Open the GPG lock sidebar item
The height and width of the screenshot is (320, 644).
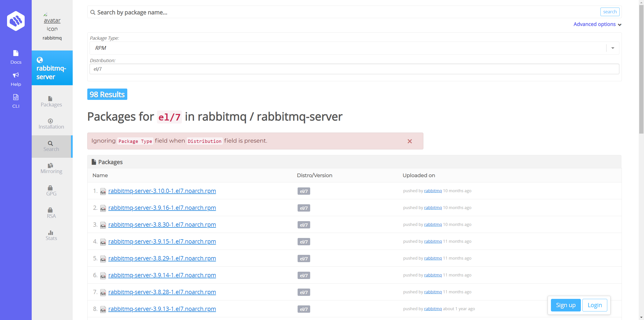pos(51,191)
